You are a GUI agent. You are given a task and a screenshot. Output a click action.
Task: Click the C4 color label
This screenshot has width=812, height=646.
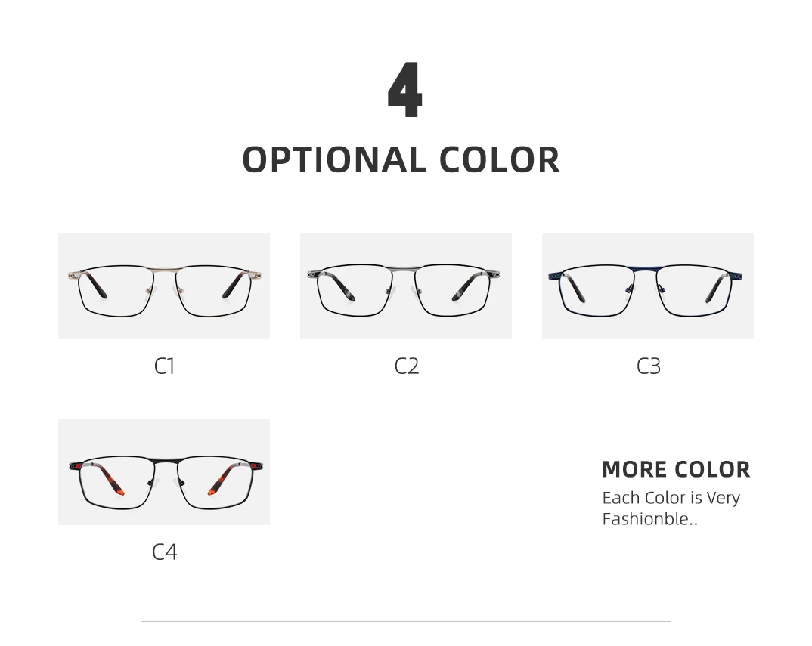[164, 552]
